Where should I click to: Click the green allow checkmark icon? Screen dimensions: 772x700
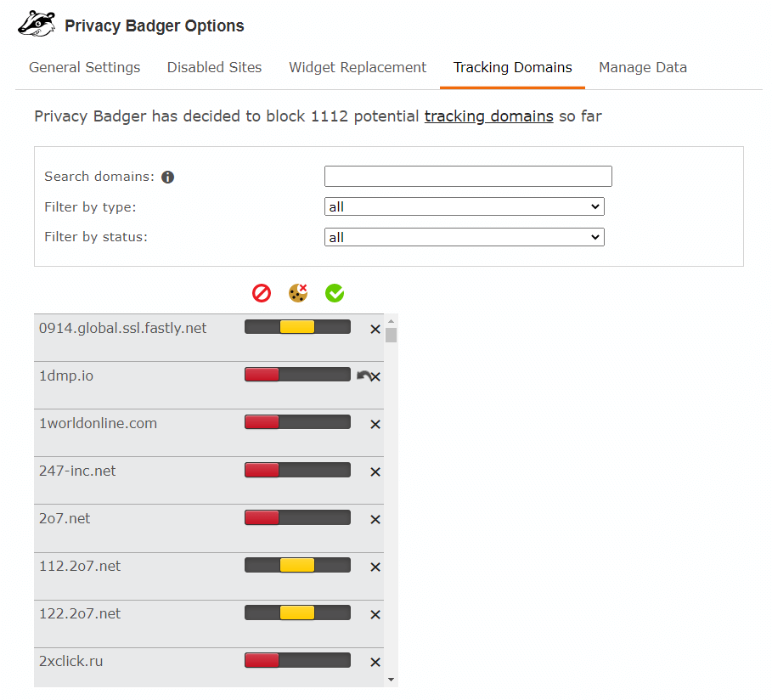pos(335,293)
